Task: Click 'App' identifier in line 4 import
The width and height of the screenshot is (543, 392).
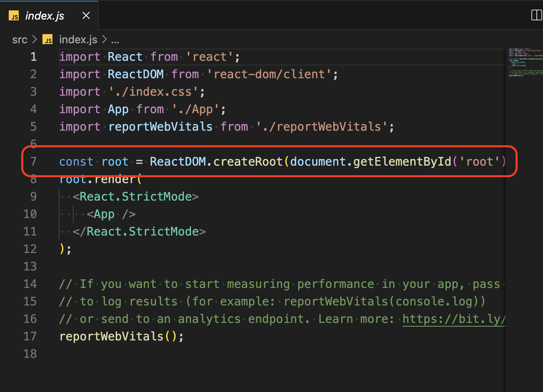Action: coord(118,109)
